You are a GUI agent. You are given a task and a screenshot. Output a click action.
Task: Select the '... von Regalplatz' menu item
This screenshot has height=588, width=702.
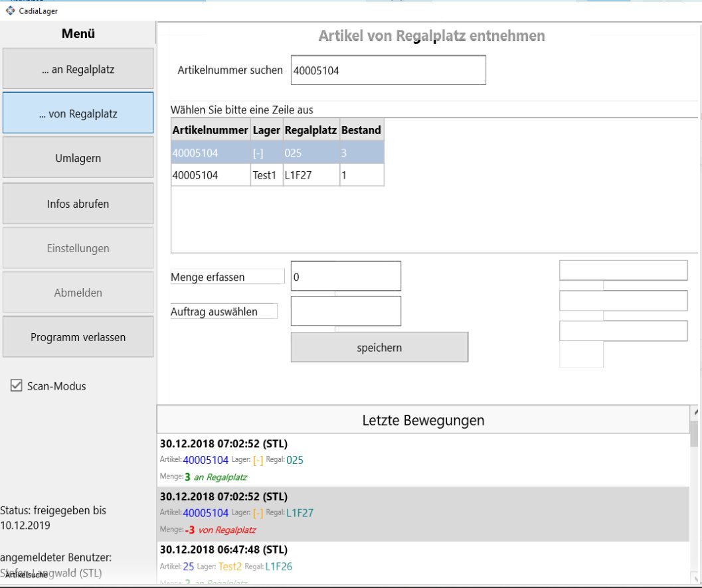[x=78, y=113]
